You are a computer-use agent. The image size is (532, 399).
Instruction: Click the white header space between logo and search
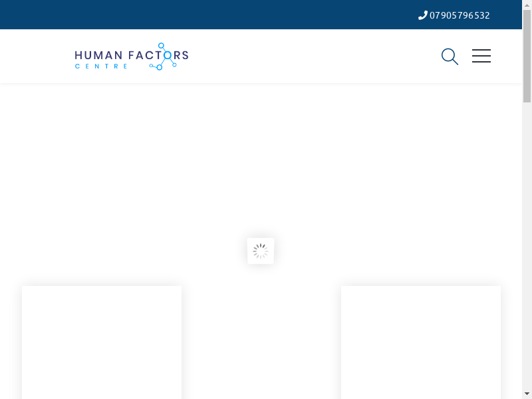tap(313, 57)
